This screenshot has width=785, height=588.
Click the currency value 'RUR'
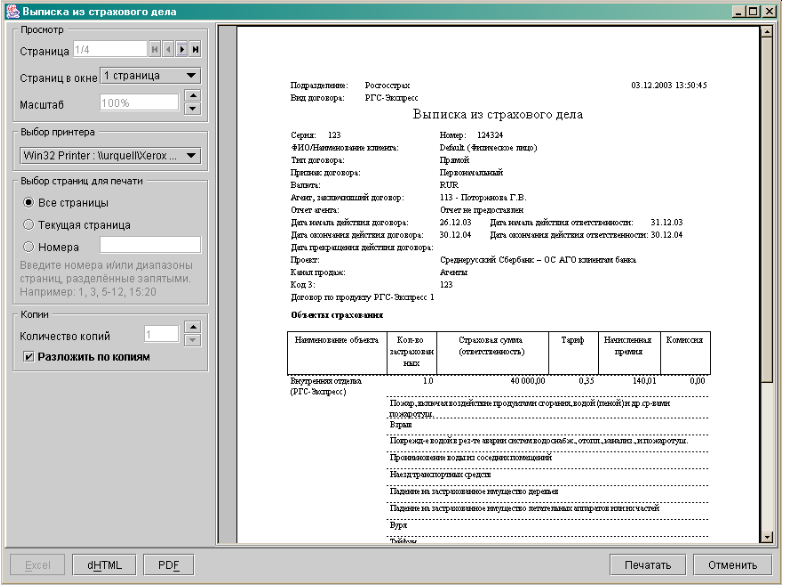coord(449,185)
